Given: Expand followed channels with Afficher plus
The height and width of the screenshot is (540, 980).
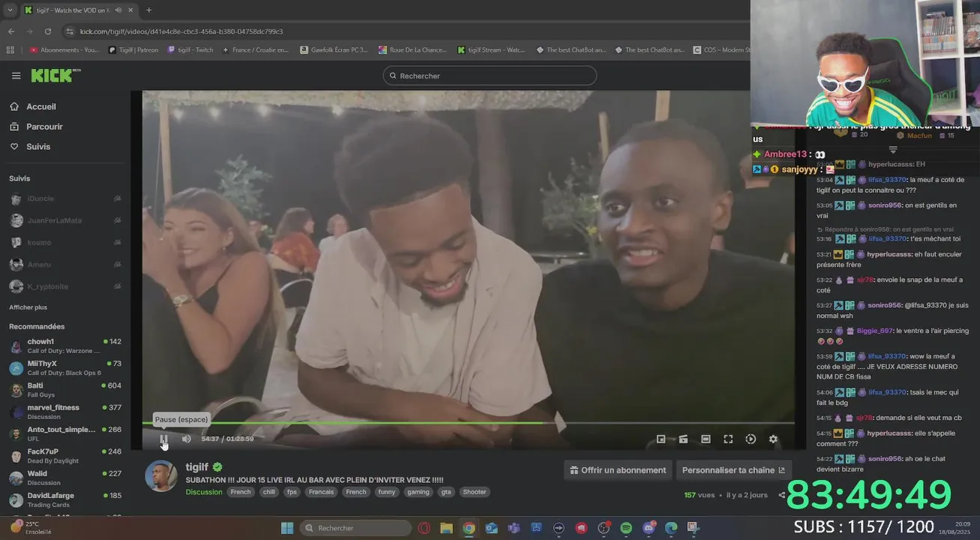Looking at the screenshot, I should pos(28,307).
